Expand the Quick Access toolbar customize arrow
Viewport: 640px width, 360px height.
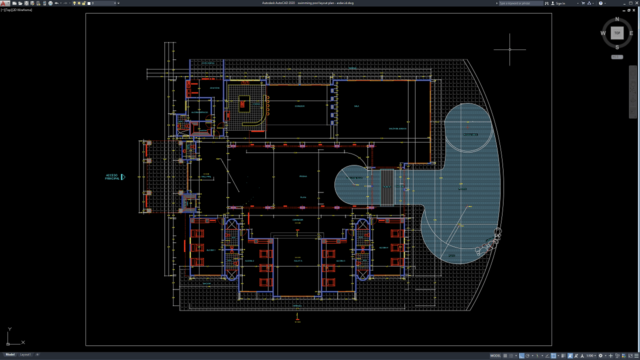pyautogui.click(x=118, y=3)
